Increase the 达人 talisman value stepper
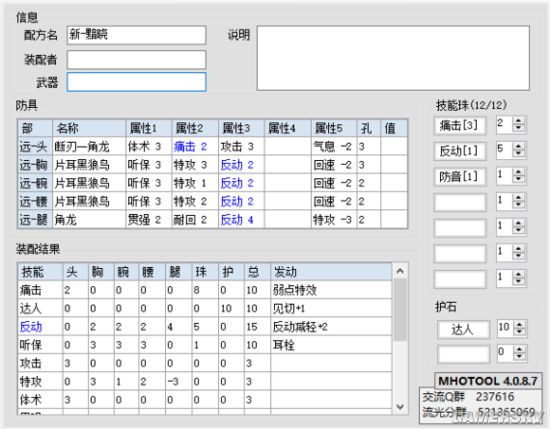Viewport: 550px width, 429px height. coord(519,325)
